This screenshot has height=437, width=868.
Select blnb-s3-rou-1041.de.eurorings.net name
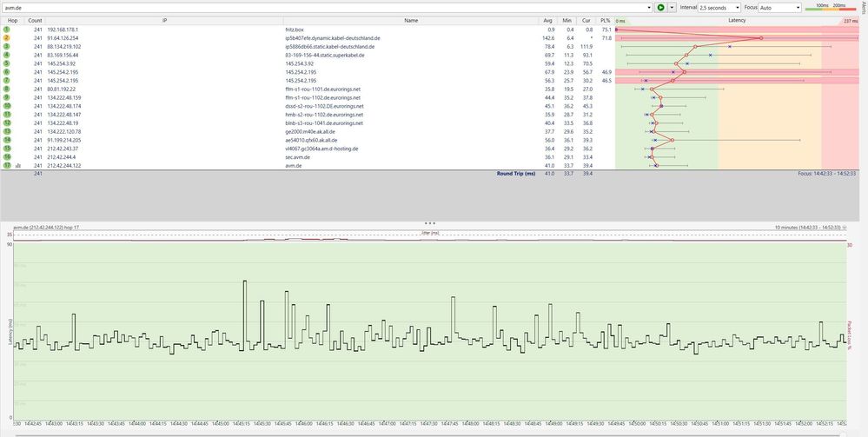324,123
